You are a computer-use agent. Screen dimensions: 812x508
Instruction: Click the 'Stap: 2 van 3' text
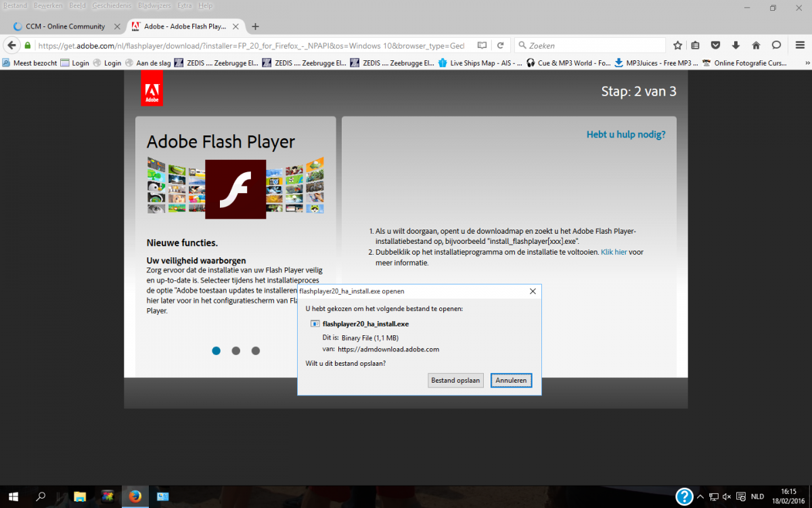[638, 91]
